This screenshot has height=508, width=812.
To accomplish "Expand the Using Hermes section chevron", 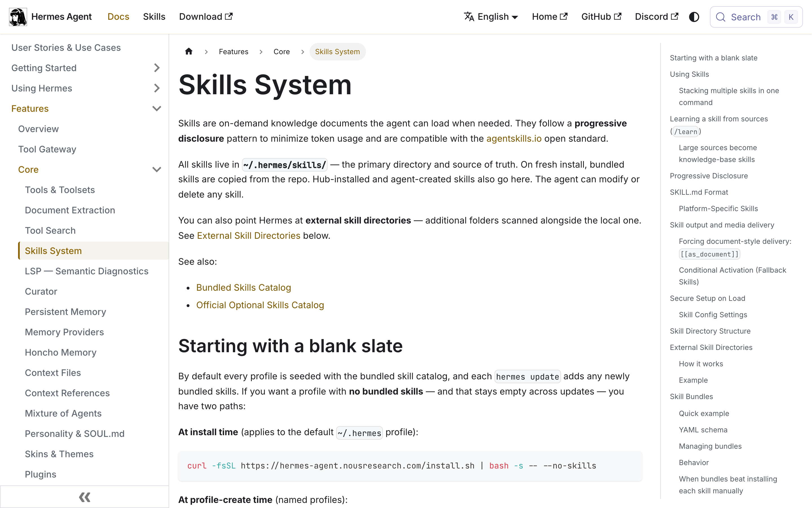I will click(157, 88).
